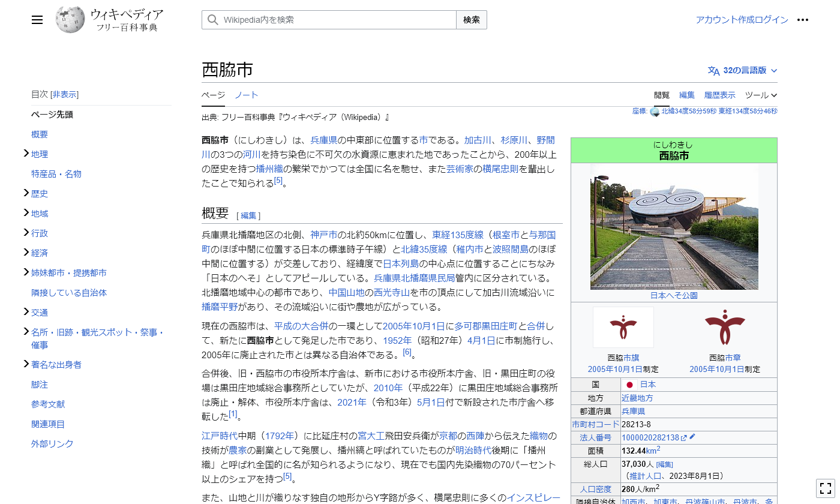Open the three-dot personal tools menu
This screenshot has width=840, height=504.
803,20
